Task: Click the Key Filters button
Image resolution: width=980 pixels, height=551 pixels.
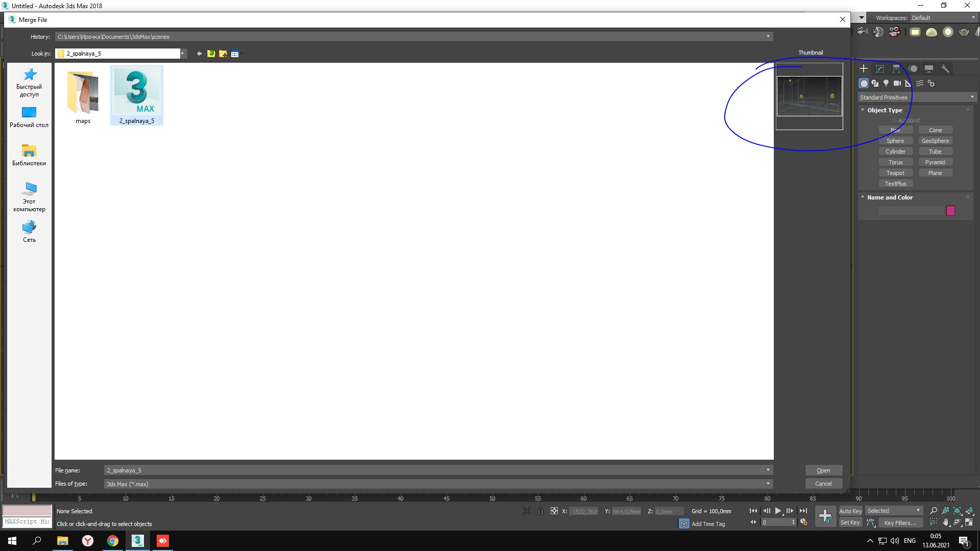Action: pyautogui.click(x=900, y=522)
